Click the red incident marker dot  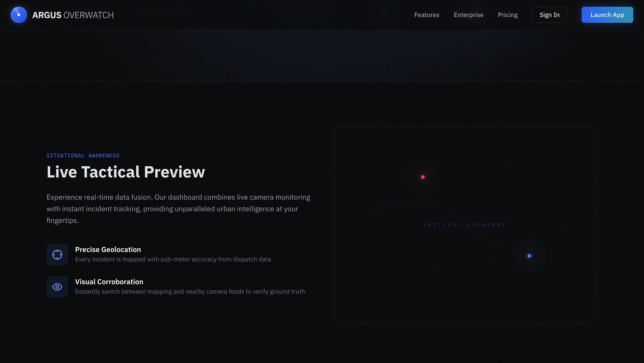tap(423, 177)
